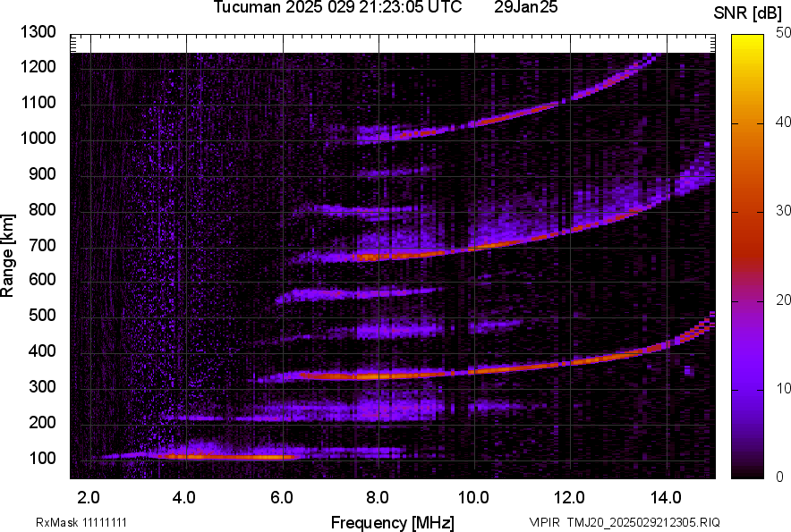Click the 100 km range tick label
791x532 pixels.
point(44,459)
